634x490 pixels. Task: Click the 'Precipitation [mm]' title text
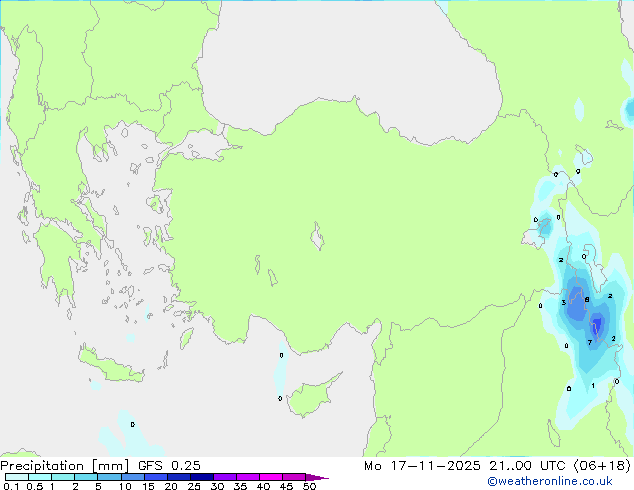coord(65,466)
